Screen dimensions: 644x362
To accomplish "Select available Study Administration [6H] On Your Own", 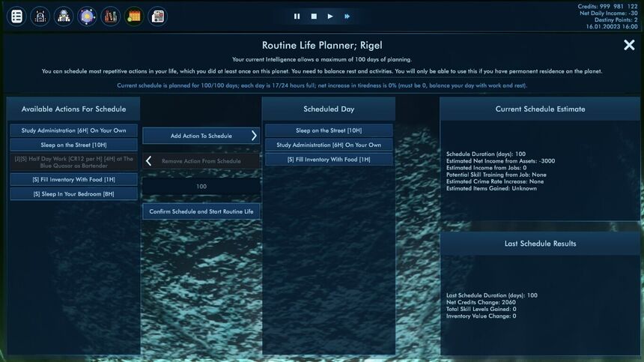I will click(x=74, y=130).
